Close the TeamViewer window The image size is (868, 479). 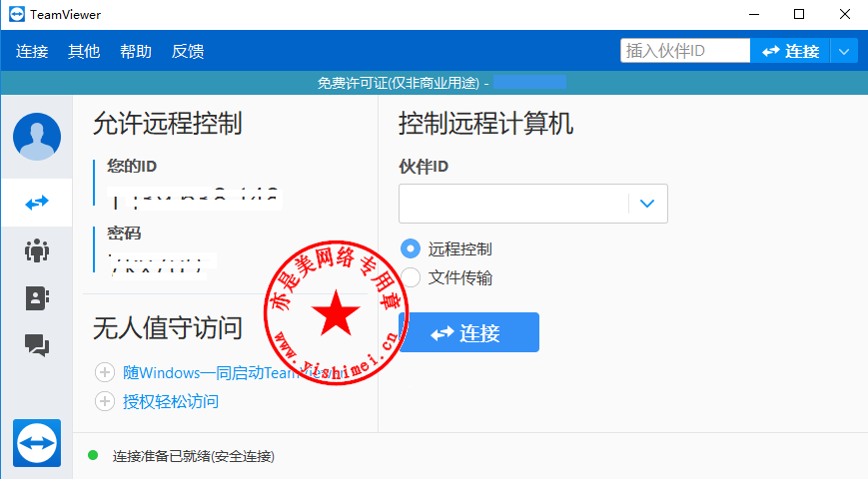(844, 14)
